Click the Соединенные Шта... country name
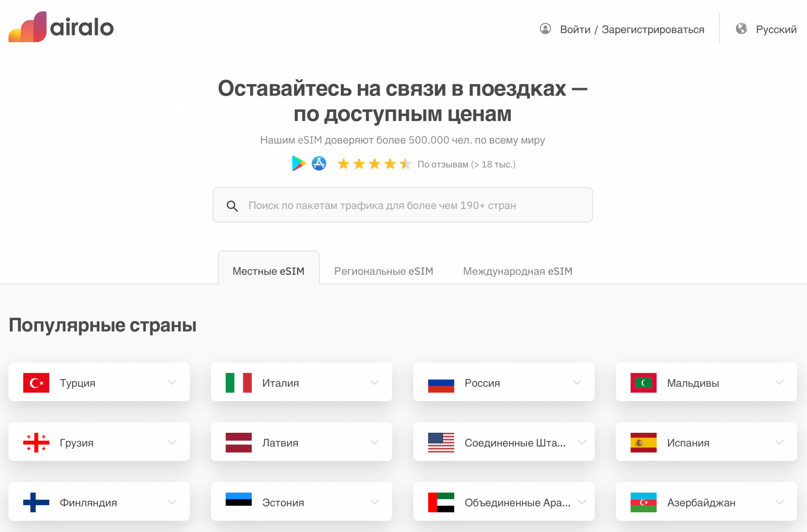This screenshot has width=807, height=532. 515,443
